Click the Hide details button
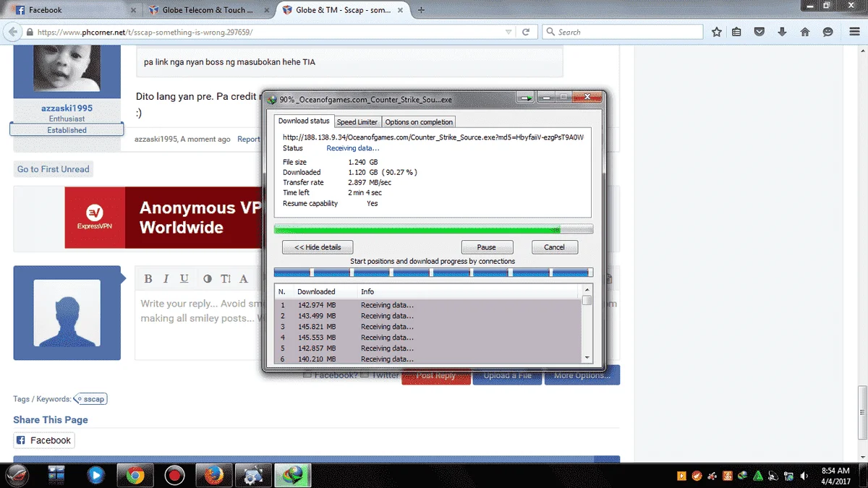 click(x=317, y=247)
